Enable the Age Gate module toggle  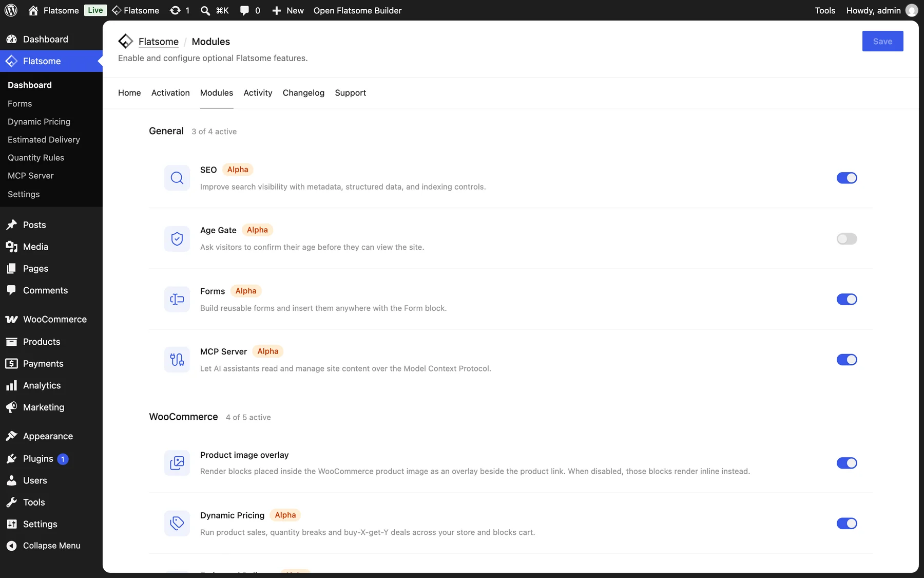coord(847,239)
